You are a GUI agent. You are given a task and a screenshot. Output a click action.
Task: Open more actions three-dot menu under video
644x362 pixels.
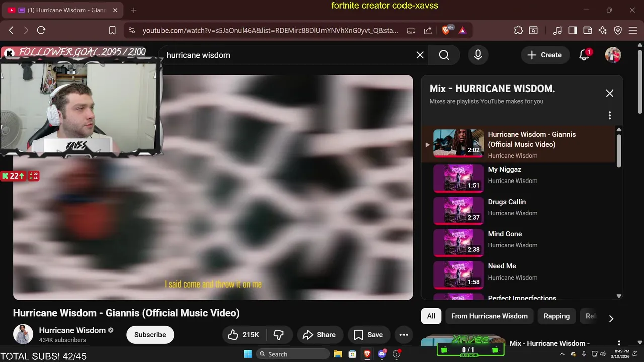point(404,335)
